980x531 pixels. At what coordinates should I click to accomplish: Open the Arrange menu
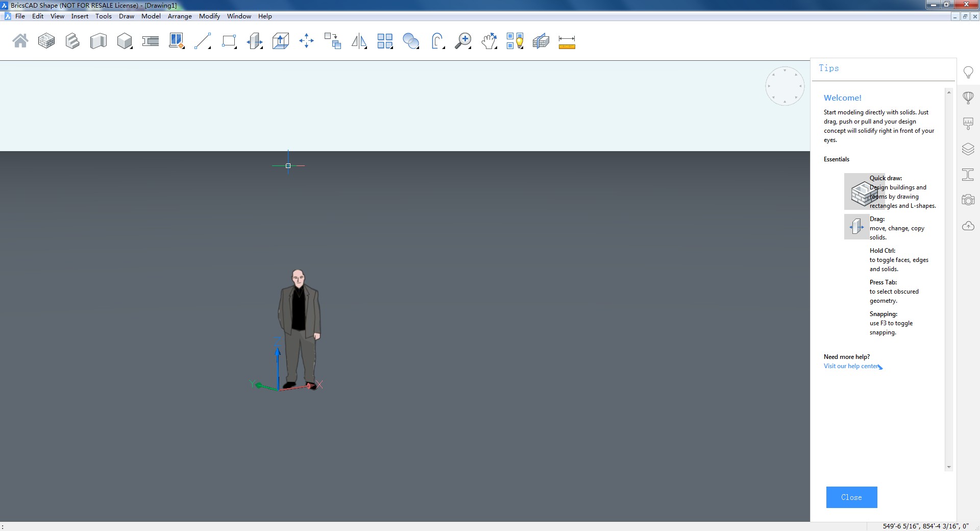pyautogui.click(x=179, y=16)
